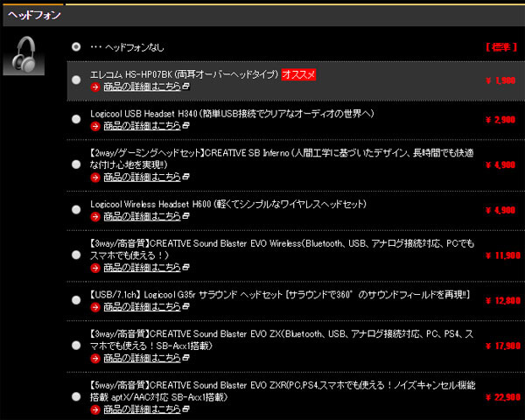
Task: Click the ¥ 12,800 price
Action: 503,301
